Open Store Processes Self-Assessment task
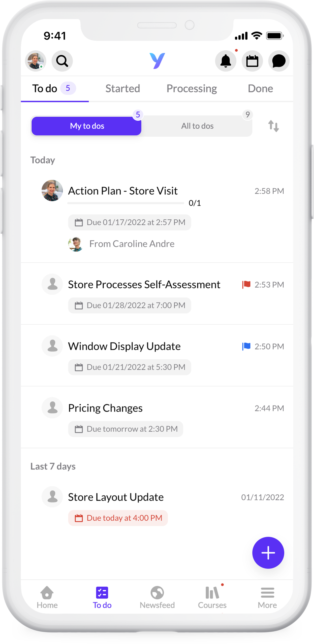Image resolution: width=314 pixels, height=644 pixels. tap(144, 285)
